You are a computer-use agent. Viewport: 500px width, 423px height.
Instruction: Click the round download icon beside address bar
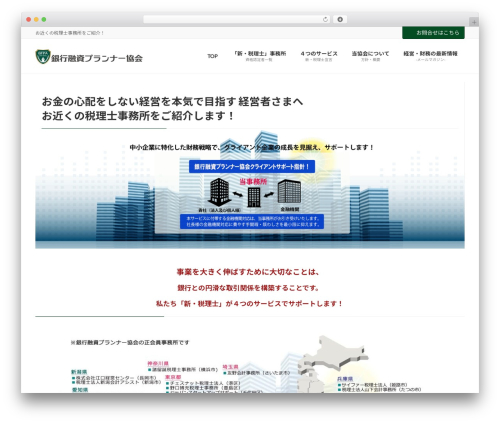(340, 19)
